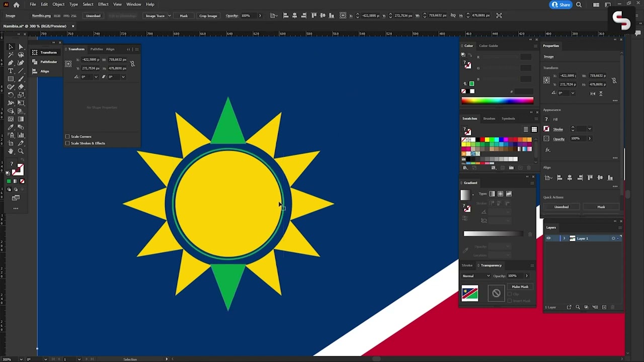Open the Normal blending mode dropdown
This screenshot has width=644, height=362.
[x=476, y=276]
